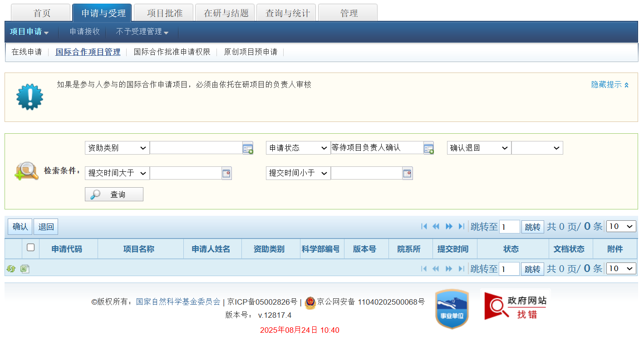The height and width of the screenshot is (340, 644).
Task: Click the 科学部编号 column header
Action: coord(322,249)
